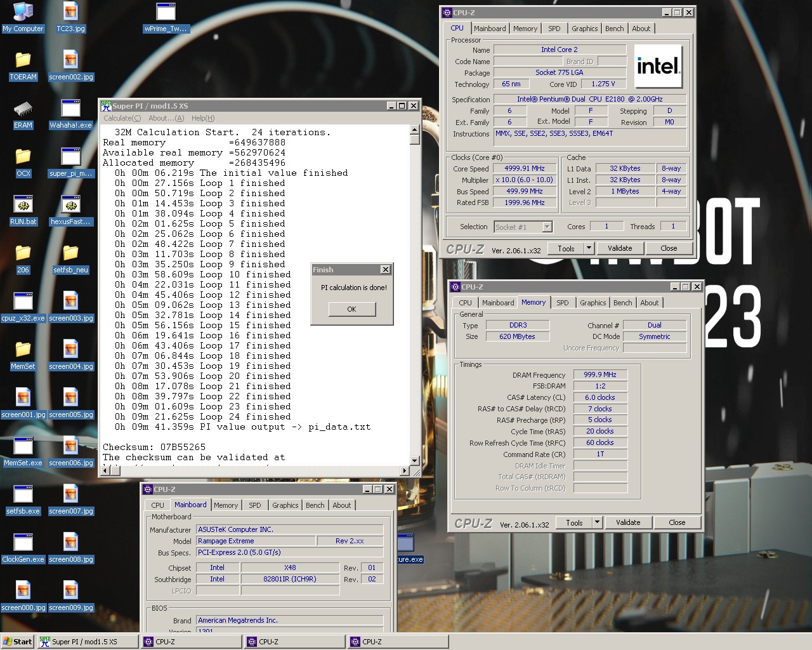Expand Tools dropdown arrow in top CPU-Z

coord(589,248)
